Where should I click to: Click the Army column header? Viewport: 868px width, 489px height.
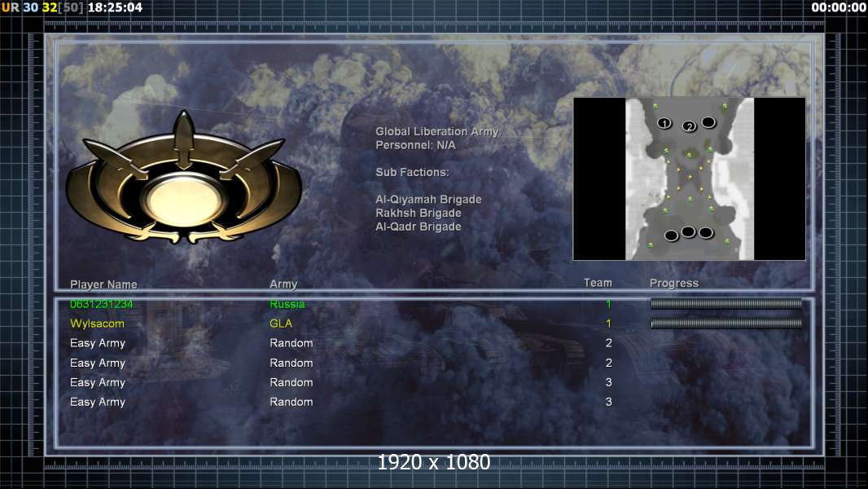(283, 284)
